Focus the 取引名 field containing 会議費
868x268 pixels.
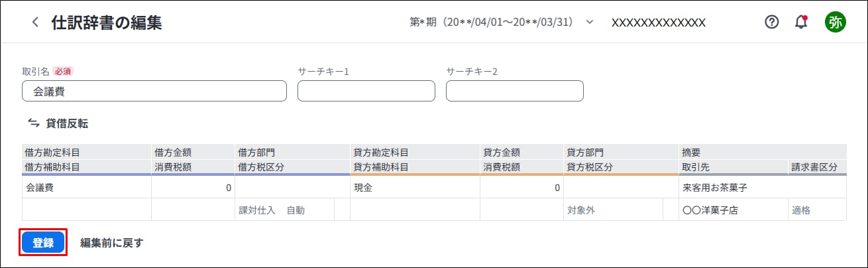(154, 91)
